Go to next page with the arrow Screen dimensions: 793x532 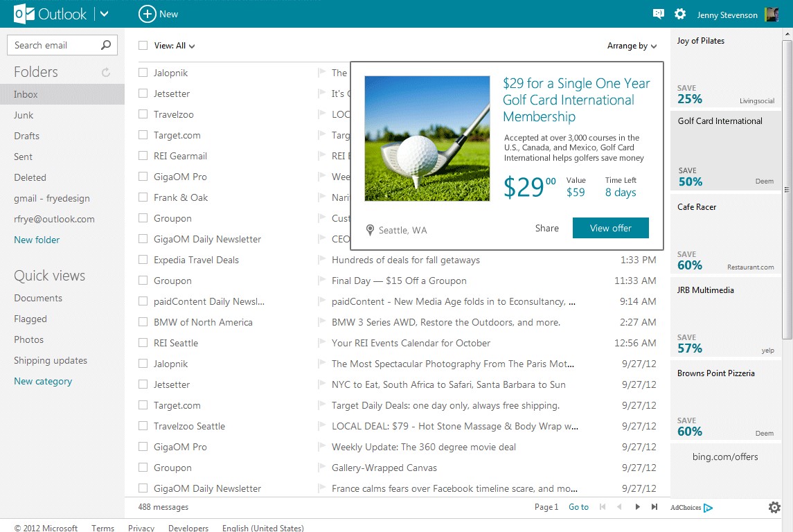(x=637, y=506)
